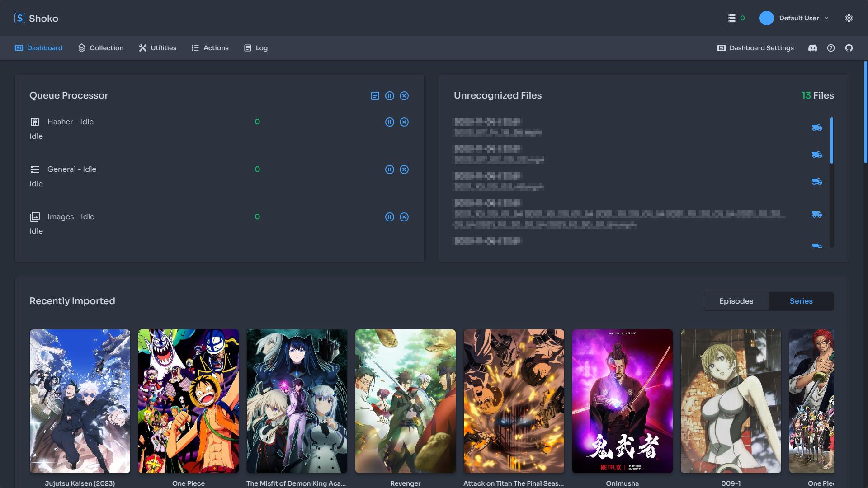Screen dimensions: 868x488
Task: Pause the Images queue
Action: (390, 217)
